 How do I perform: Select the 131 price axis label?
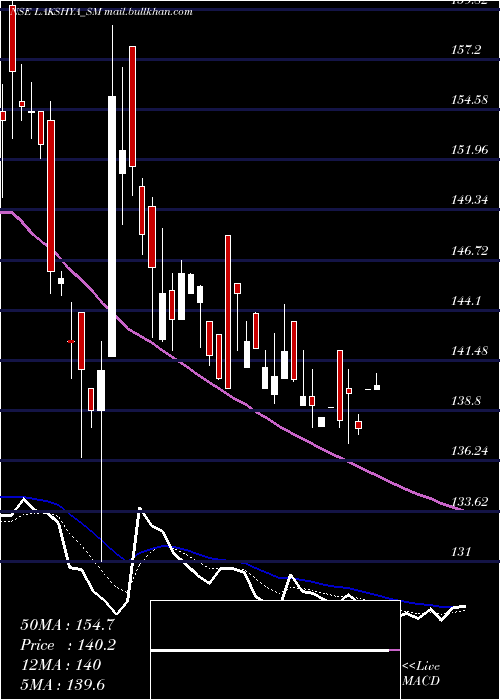pos(461,552)
